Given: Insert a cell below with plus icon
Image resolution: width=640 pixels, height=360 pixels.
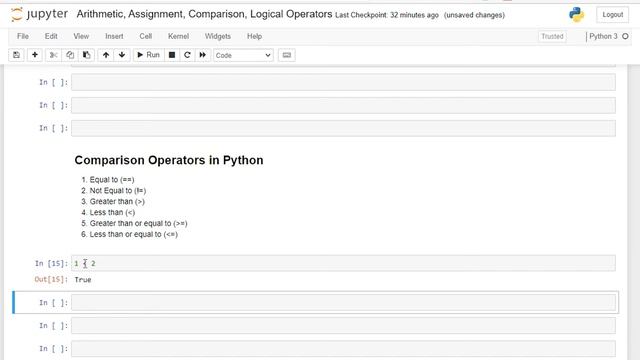Looking at the screenshot, I should coord(35,55).
